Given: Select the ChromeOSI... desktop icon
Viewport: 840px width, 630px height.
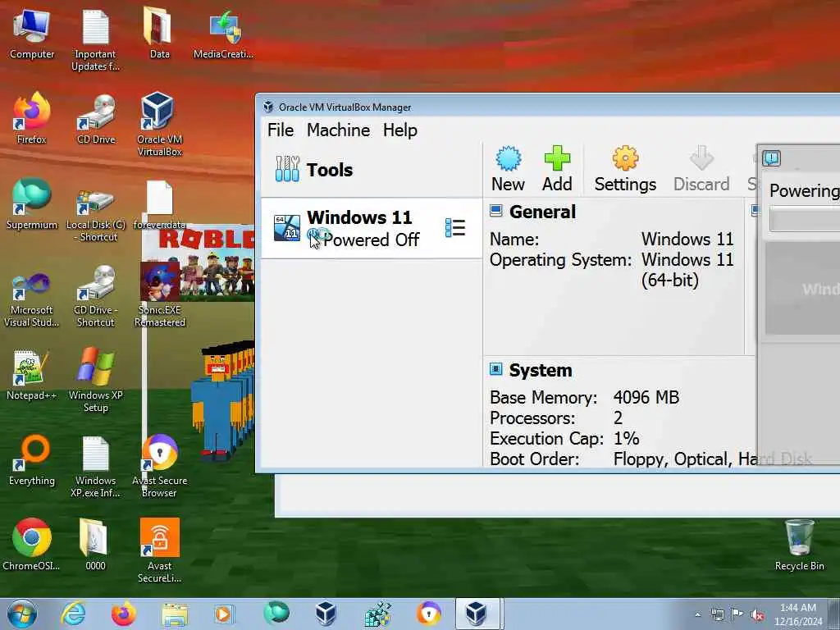Looking at the screenshot, I should (32, 545).
